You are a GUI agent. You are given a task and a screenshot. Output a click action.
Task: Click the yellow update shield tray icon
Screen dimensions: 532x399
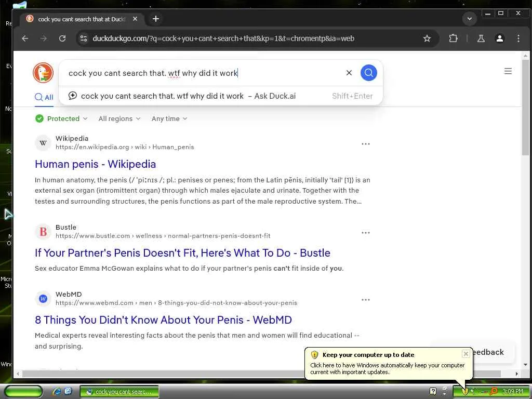(x=464, y=392)
